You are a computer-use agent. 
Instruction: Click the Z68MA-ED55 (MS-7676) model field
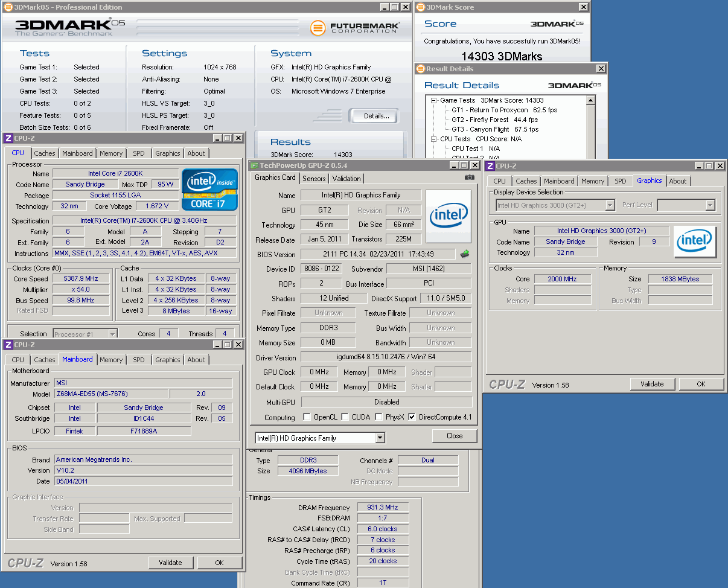point(111,394)
